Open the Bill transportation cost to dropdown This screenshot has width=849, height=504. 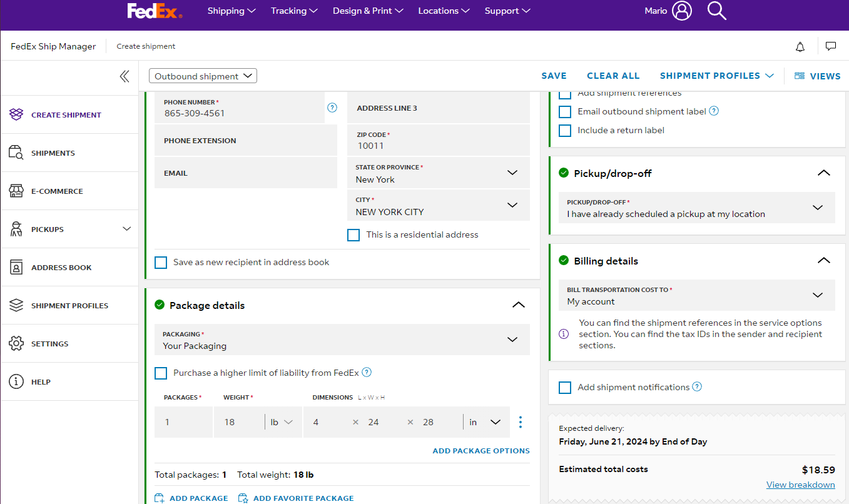[697, 295]
